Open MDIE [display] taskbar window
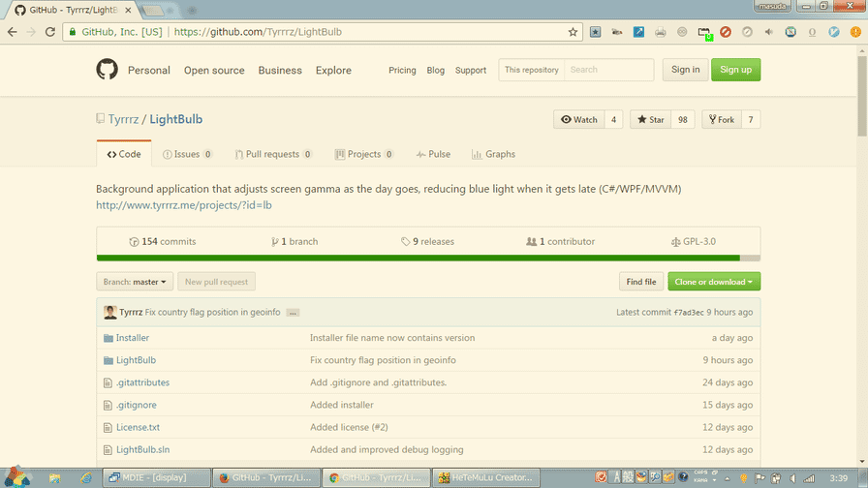This screenshot has width=868, height=488. coord(157,477)
